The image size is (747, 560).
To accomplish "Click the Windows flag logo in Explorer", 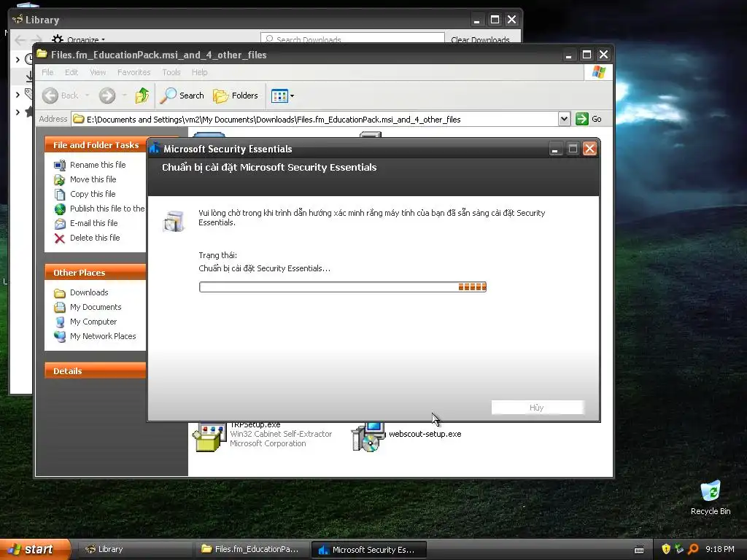I will tap(598, 72).
